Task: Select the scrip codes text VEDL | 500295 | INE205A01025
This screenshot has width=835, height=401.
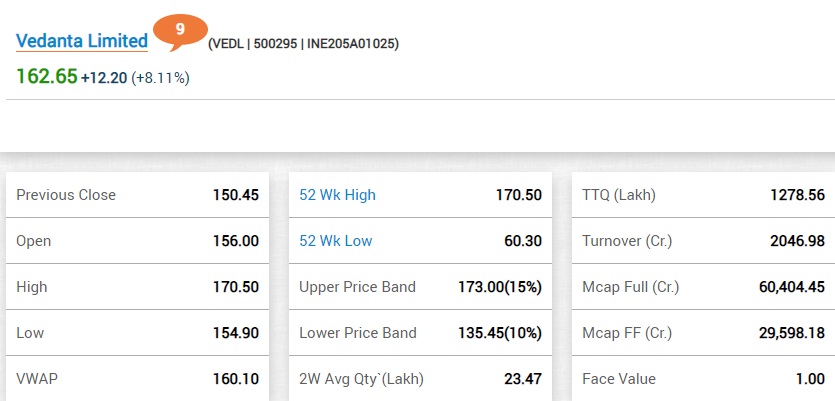Action: [x=303, y=44]
